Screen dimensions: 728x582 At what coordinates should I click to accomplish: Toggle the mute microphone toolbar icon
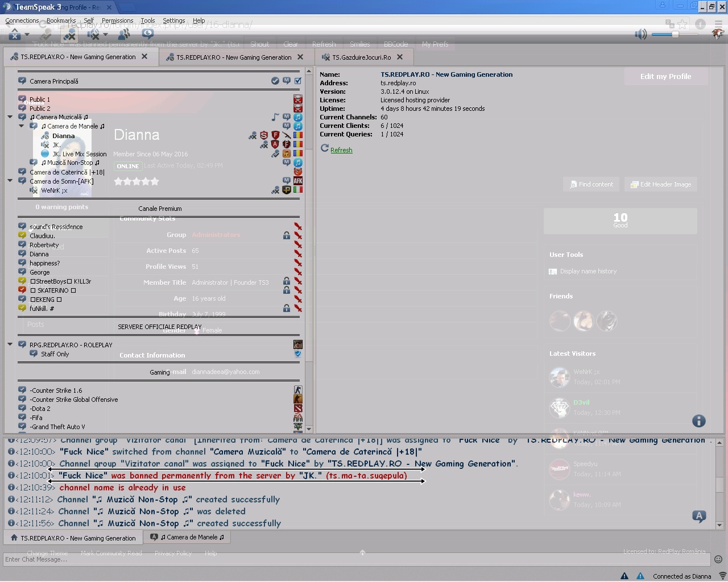pos(69,35)
